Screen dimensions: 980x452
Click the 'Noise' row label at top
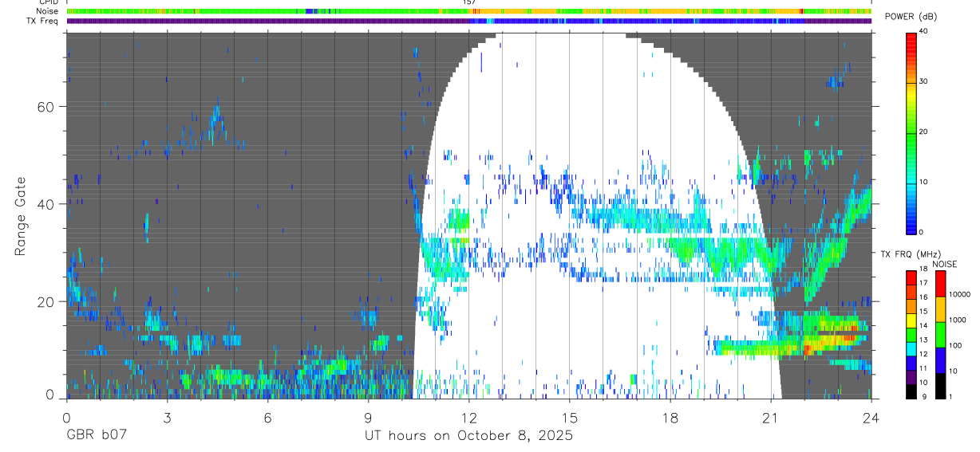click(x=47, y=11)
